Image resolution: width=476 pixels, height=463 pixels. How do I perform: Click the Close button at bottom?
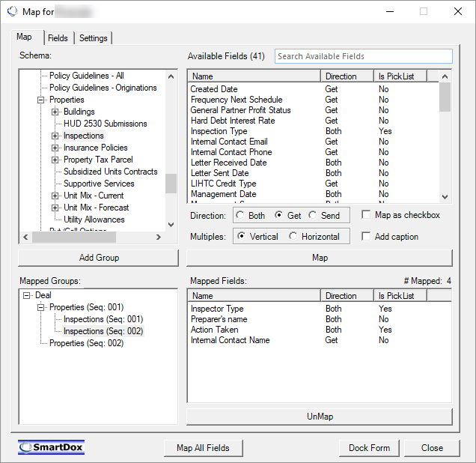pyautogui.click(x=432, y=448)
